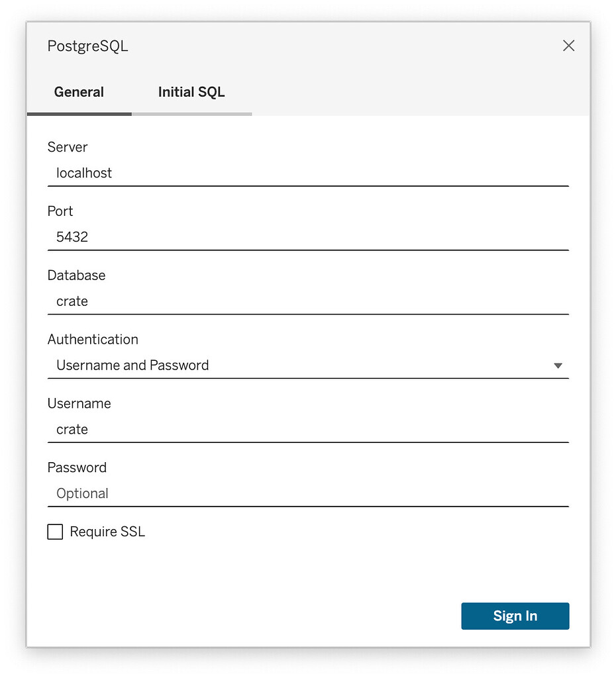Screen dimensions: 616x678
Task: Click the Database field label
Action: coord(76,275)
